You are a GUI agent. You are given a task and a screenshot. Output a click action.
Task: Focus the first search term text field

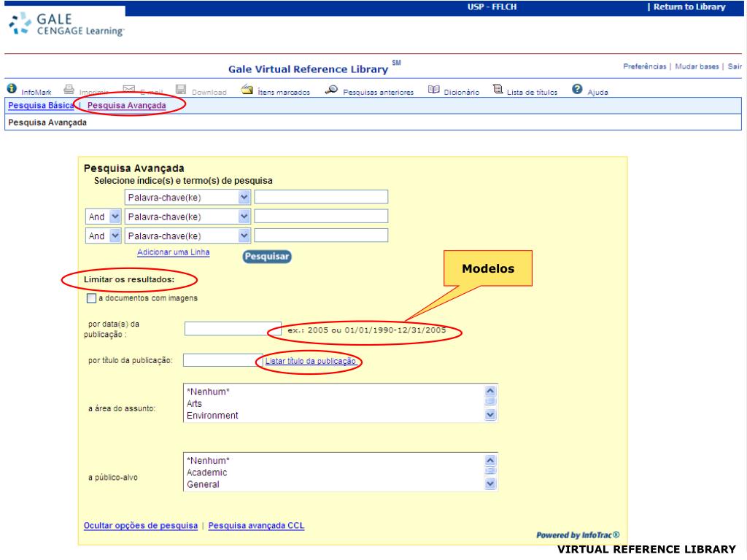coord(321,197)
